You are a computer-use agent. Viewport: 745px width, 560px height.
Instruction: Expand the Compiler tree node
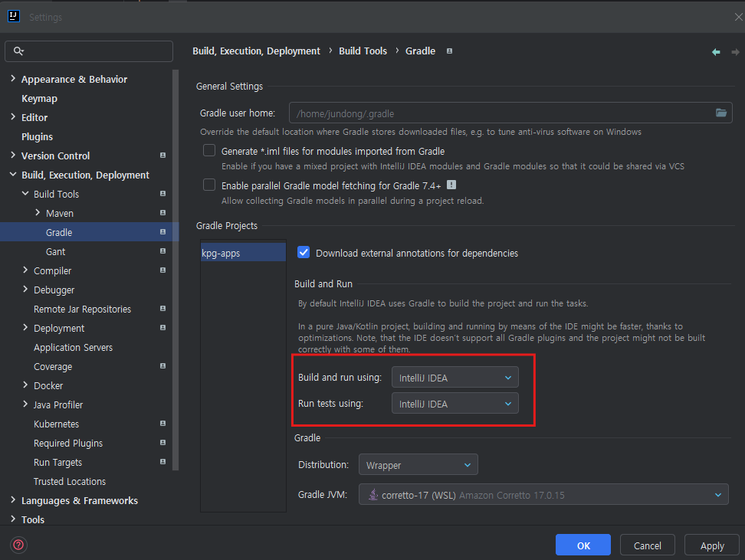(x=25, y=270)
